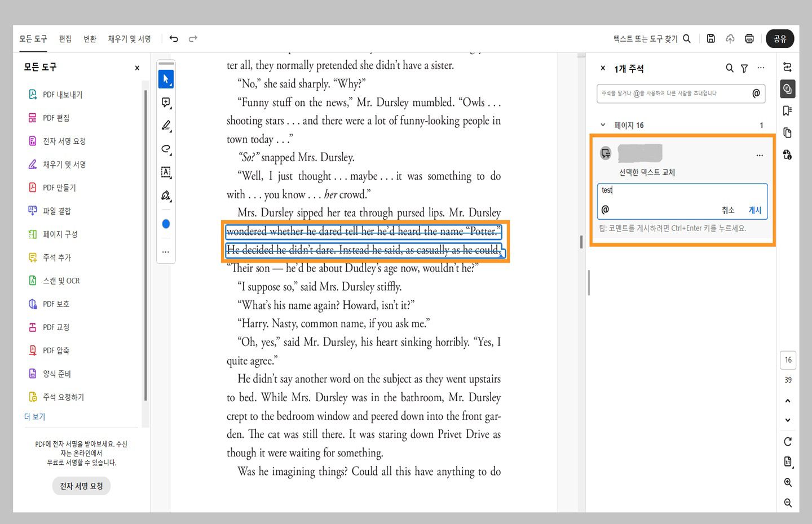Viewport: 812px width, 524px height.
Task: Open the 편집 menu tab
Action: tap(65, 39)
